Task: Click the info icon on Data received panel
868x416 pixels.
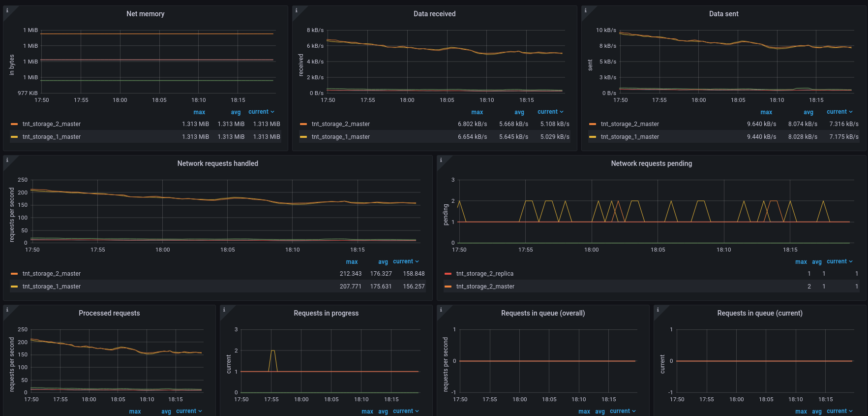Action: pos(297,10)
